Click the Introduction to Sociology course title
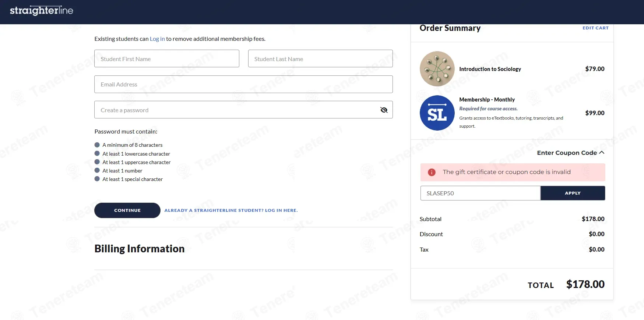644x320 pixels. (490, 69)
